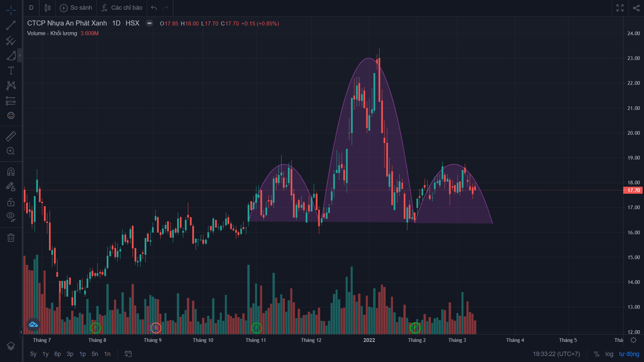Image resolution: width=644 pixels, height=362 pixels.
Task: Click the blue cloud logo icon
Action: pos(33,324)
